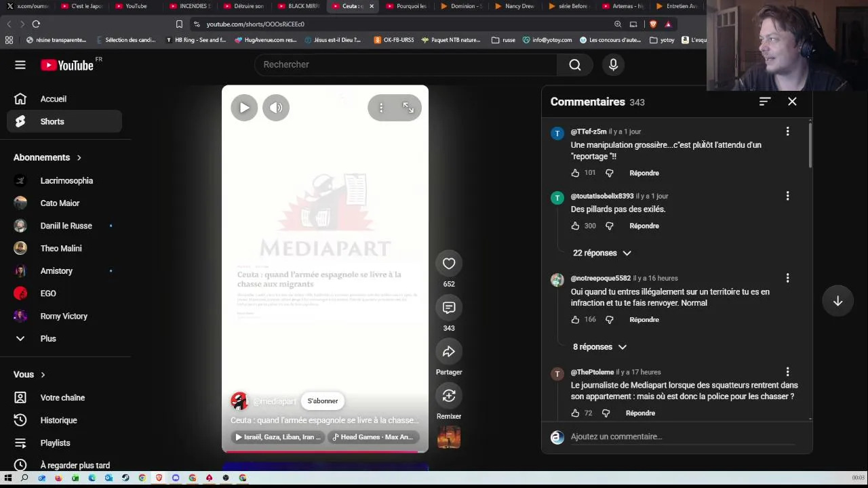Reply to @toutatisobelix8393 with Répondre
The height and width of the screenshot is (488, 868).
pos(644,226)
